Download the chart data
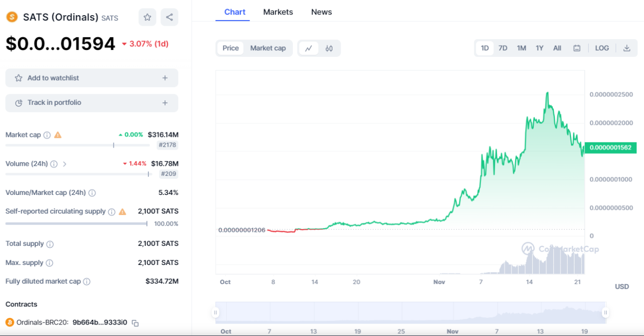This screenshot has width=644, height=336. 627,48
